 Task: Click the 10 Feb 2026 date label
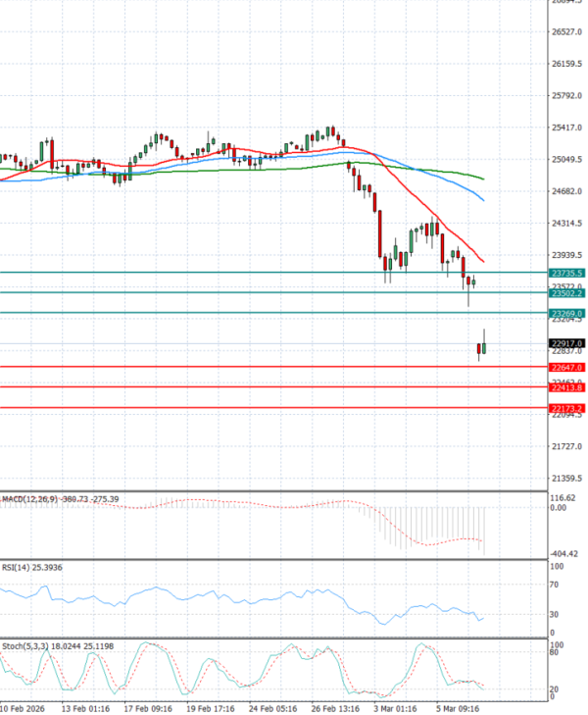(24, 707)
